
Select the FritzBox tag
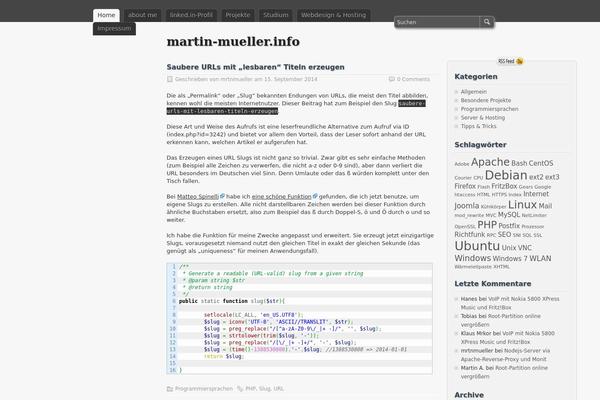pos(504,186)
